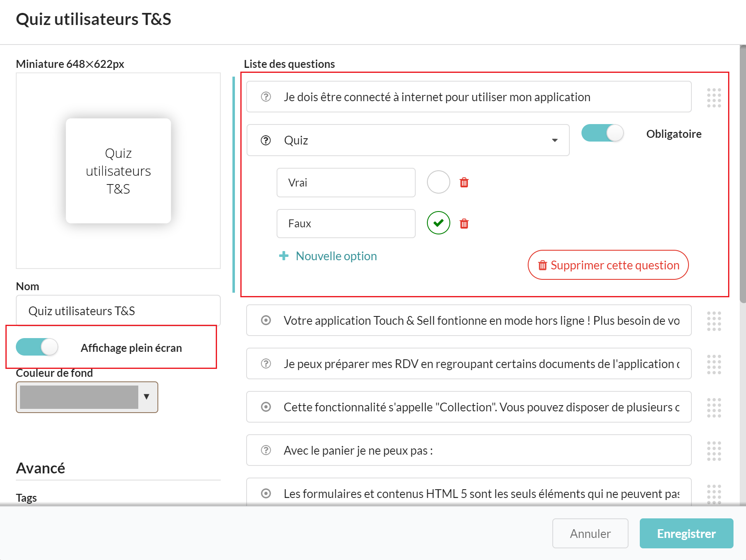746x560 pixels.
Task: Click the radio icon of 'Cette fonctionnalité' row
Action: point(266,407)
